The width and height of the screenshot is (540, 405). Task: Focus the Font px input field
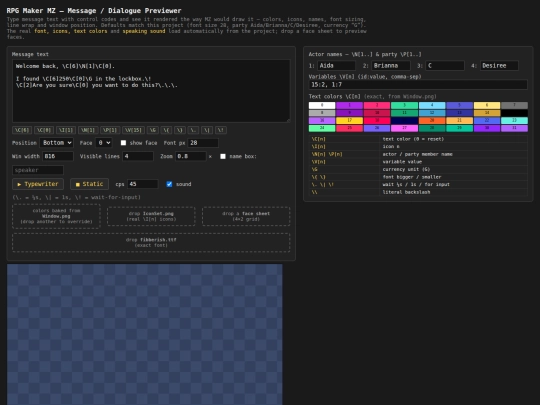click(203, 143)
